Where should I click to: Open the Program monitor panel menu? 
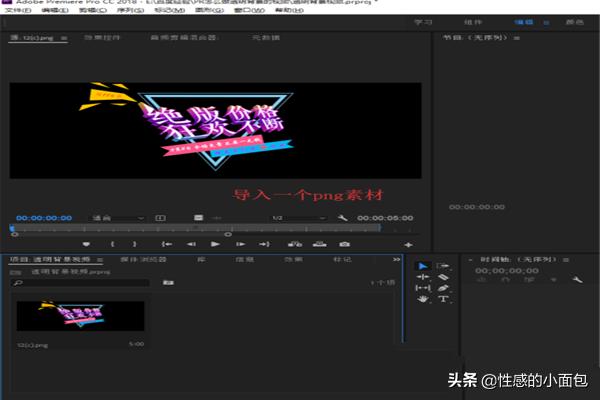pos(517,38)
